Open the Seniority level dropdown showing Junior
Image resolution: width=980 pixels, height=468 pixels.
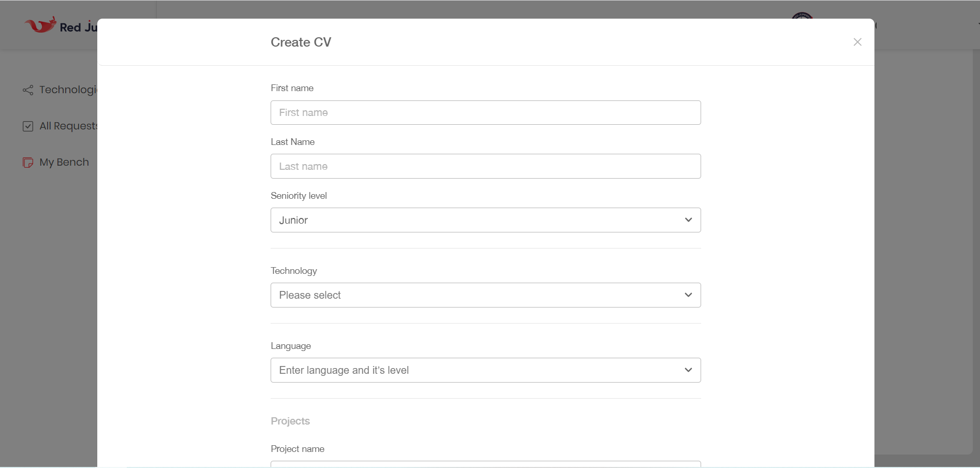pos(485,220)
